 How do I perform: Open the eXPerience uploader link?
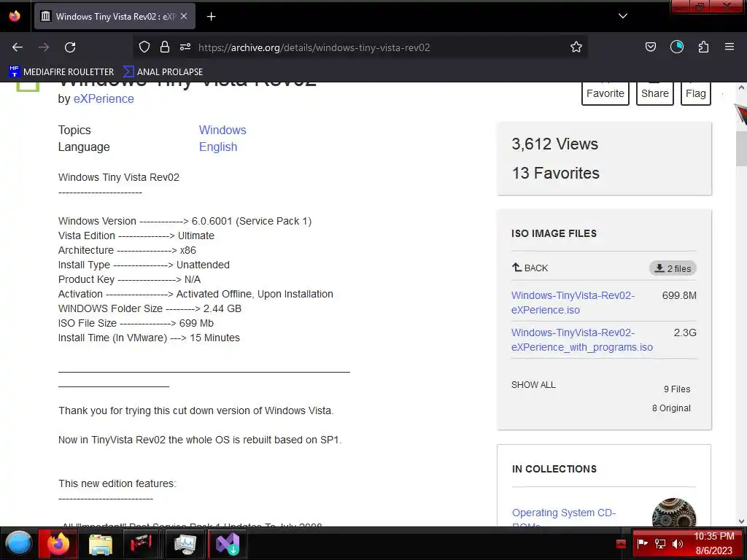coord(104,98)
